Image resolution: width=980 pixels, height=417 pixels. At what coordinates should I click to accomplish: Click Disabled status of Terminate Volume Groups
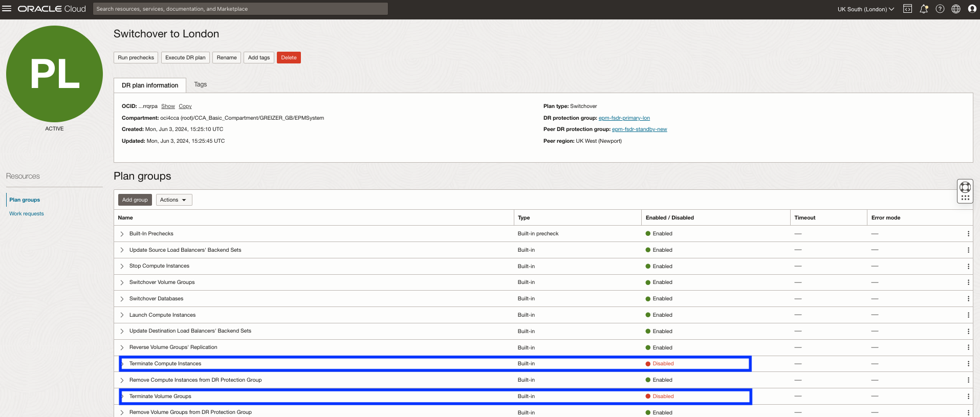tap(660, 397)
